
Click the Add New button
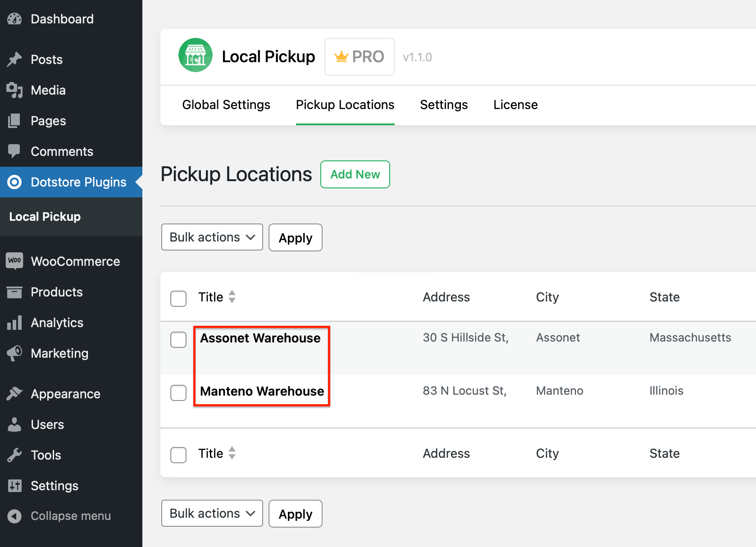coord(355,174)
